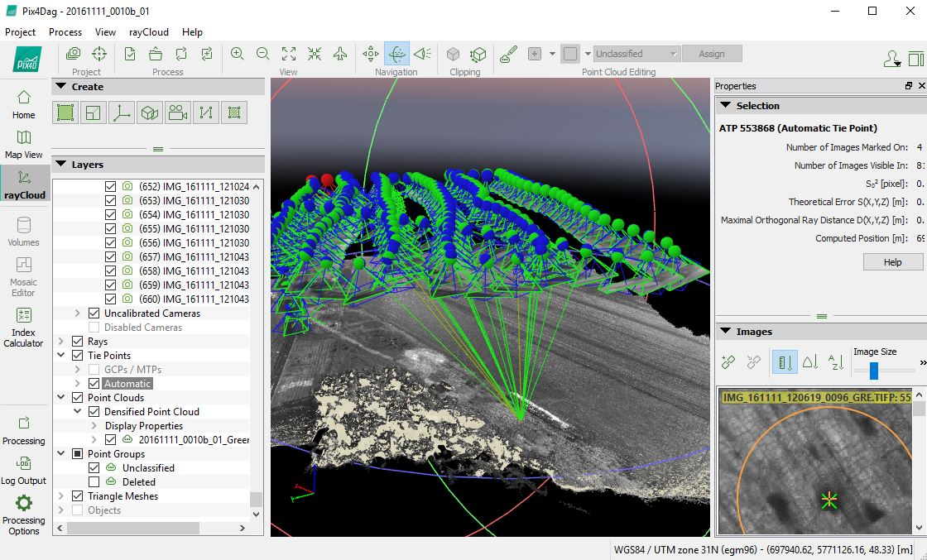Create a new Polyline

coord(206,112)
